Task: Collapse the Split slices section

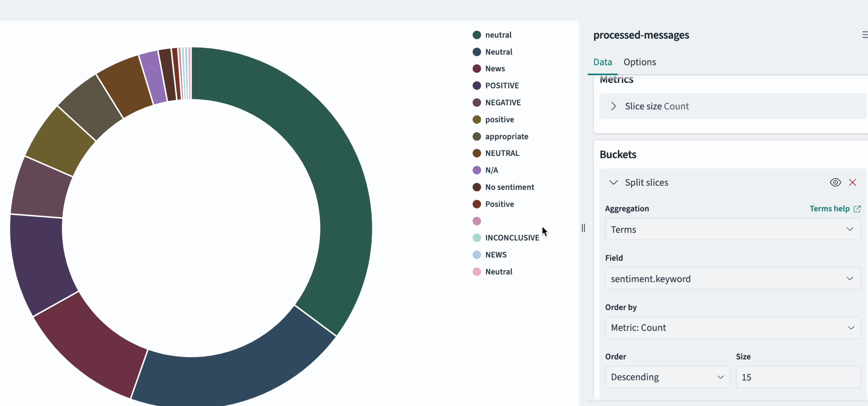Action: 613,182
